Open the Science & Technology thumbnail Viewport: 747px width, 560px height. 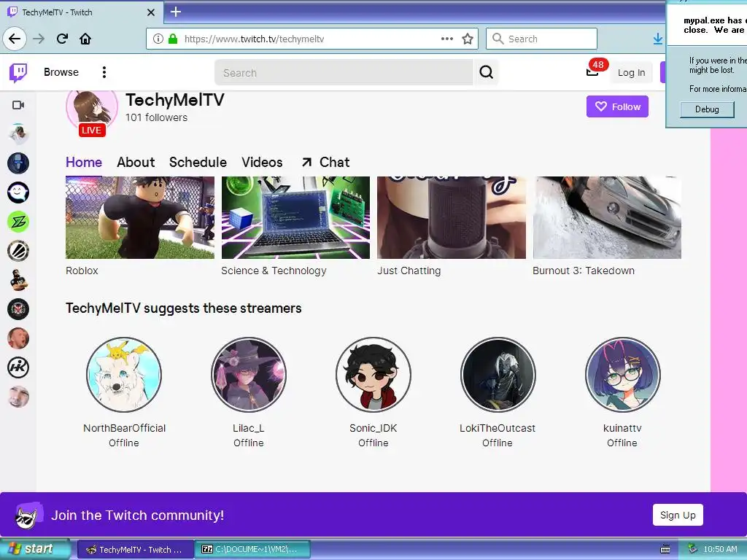295,217
